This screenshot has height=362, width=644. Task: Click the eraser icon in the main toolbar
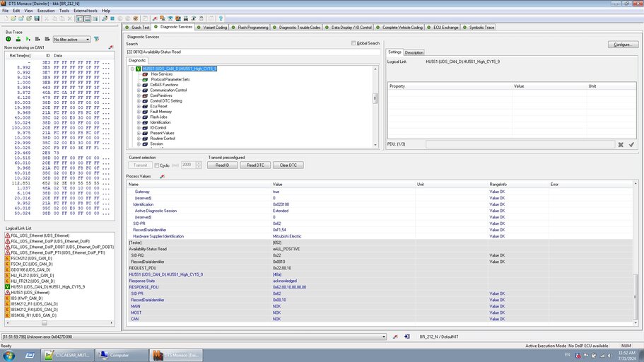[x=155, y=18]
